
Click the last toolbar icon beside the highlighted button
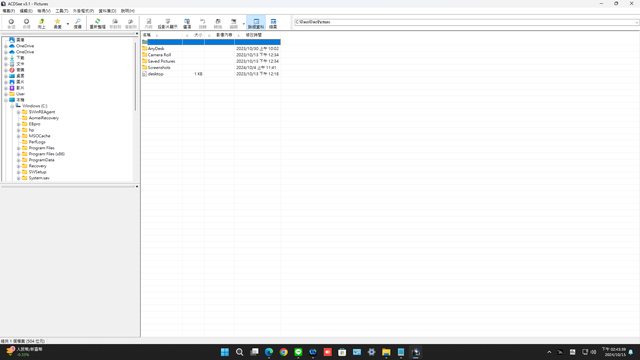pyautogui.click(x=273, y=23)
